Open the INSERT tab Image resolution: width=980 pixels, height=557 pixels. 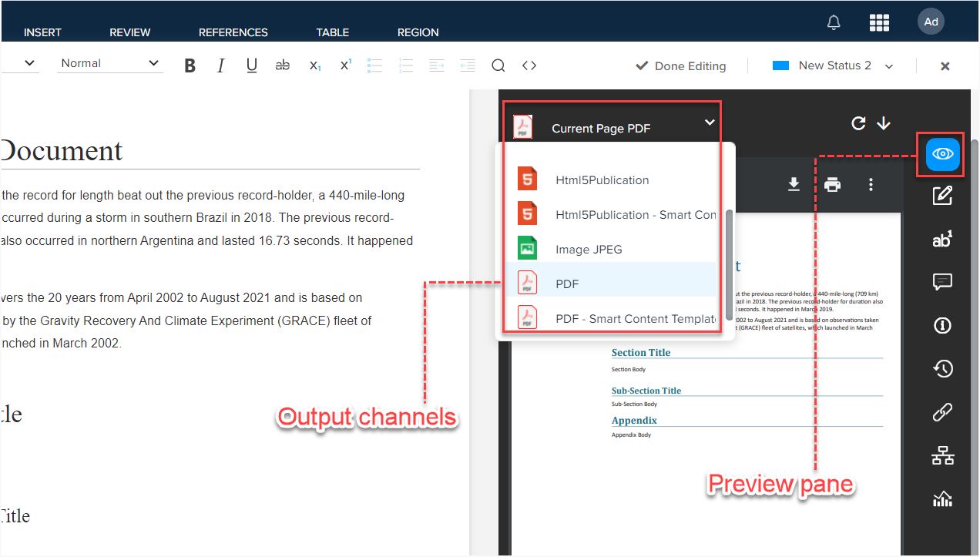(x=42, y=32)
